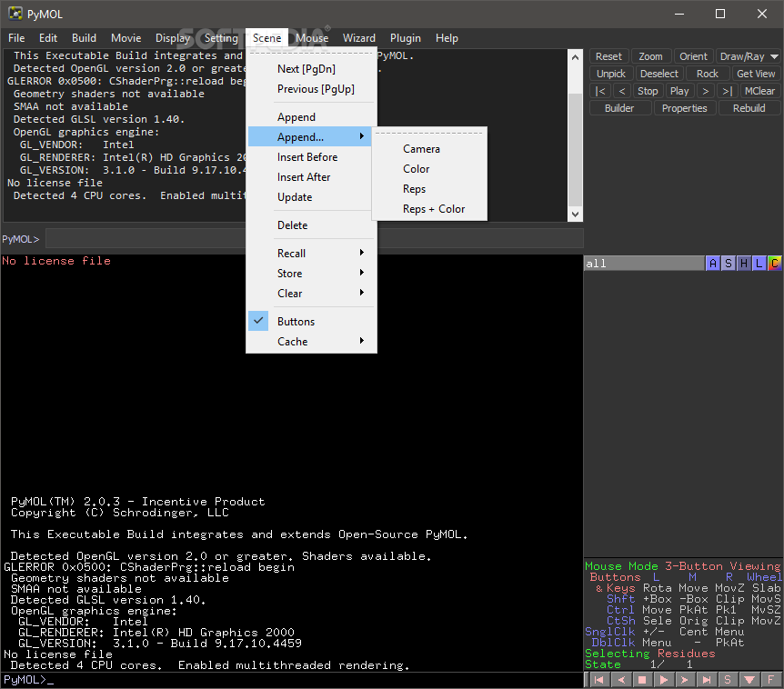Choose Reps + Color in Append submenu
Screen dimensions: 784x689
click(x=429, y=209)
